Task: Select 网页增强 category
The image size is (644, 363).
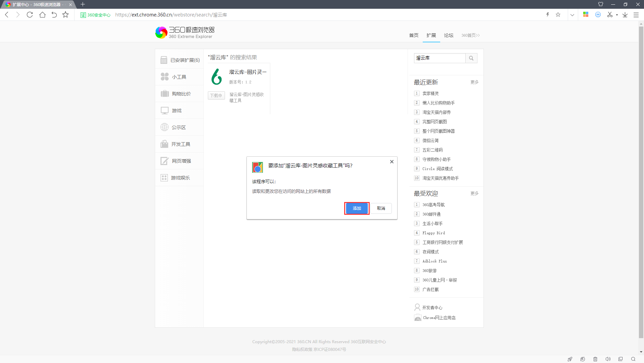Action: 180,161
